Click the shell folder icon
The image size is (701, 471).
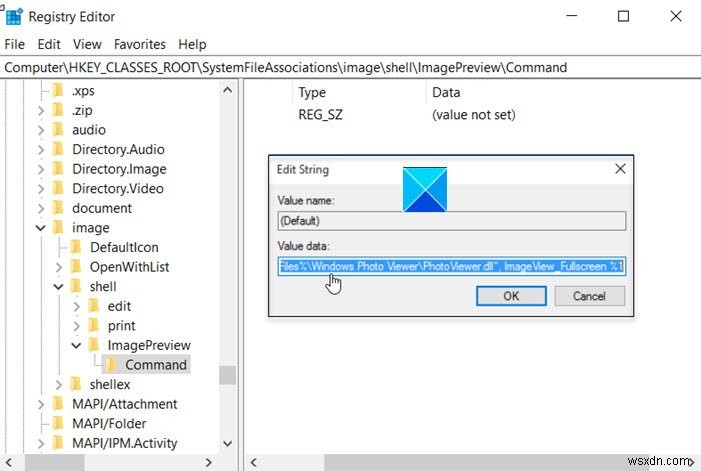(x=76, y=286)
